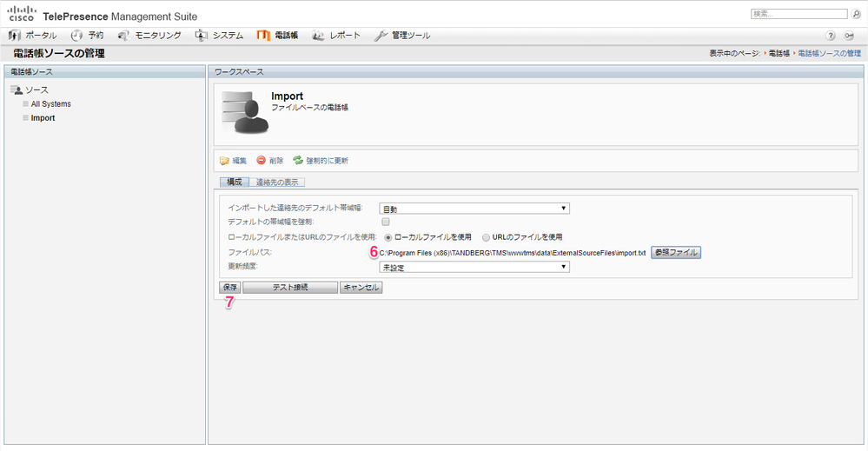Viewport: 868px width, 451px height.
Task: Click the 編集 folder icon
Action: pyautogui.click(x=224, y=161)
